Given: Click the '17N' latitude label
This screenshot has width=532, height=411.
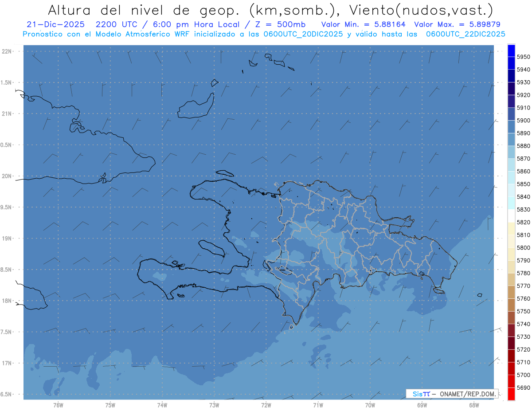Looking at the screenshot, I should coord(7,363).
